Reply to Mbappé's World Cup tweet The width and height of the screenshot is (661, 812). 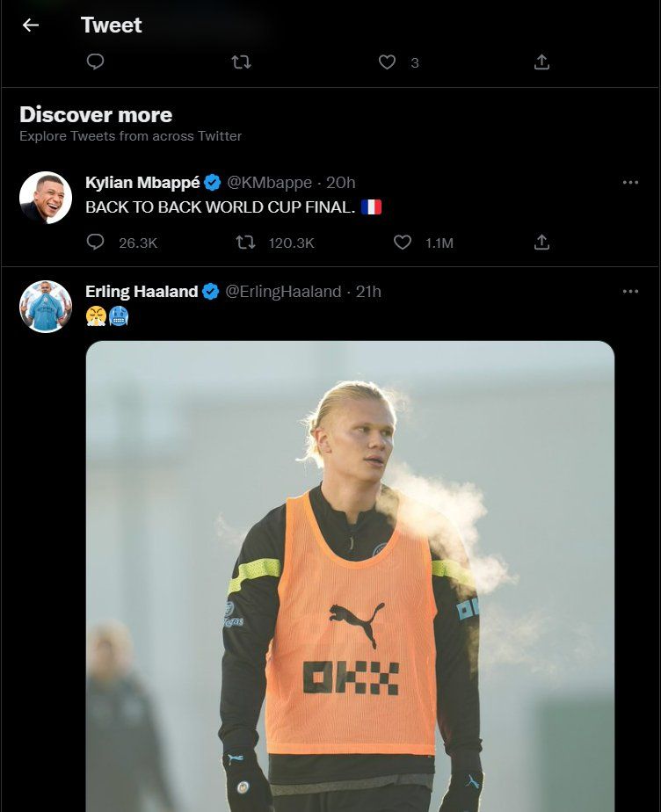click(x=96, y=243)
